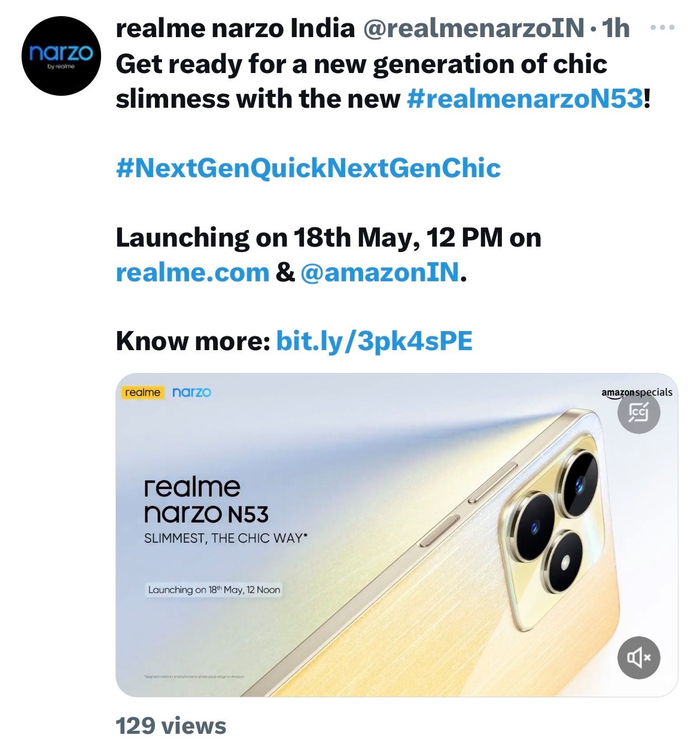Viewport: 700px width, 747px height.
Task: Click the 'Launching on 18th May, 12 Noon' badge
Action: [214, 590]
